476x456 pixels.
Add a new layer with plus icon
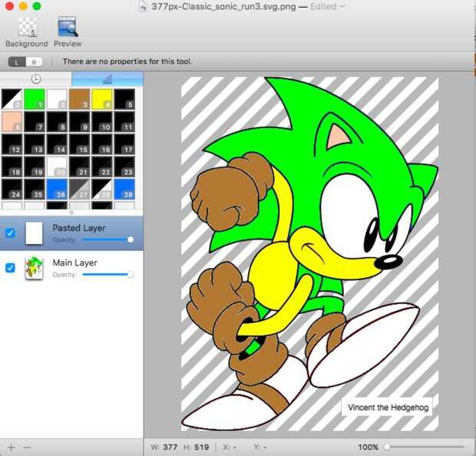click(x=11, y=447)
